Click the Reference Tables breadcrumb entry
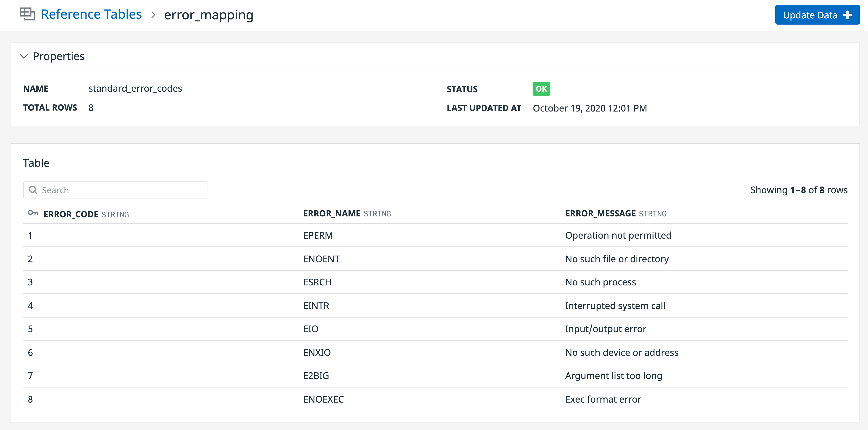 click(91, 14)
